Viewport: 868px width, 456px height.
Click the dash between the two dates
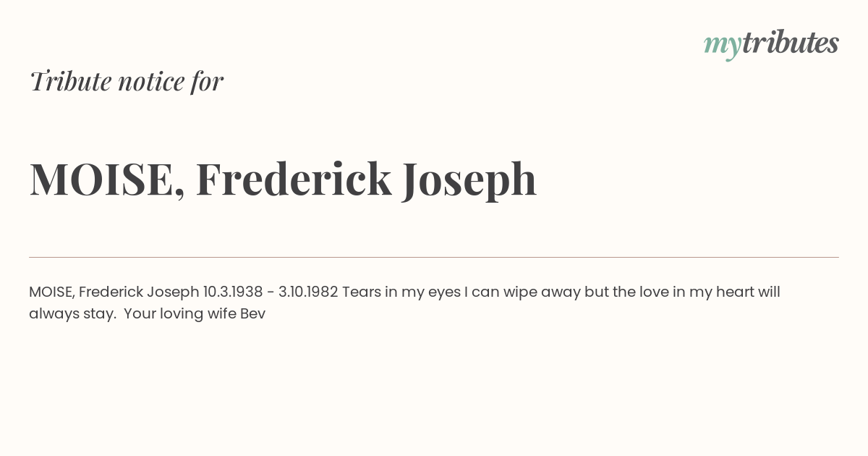click(x=271, y=293)
